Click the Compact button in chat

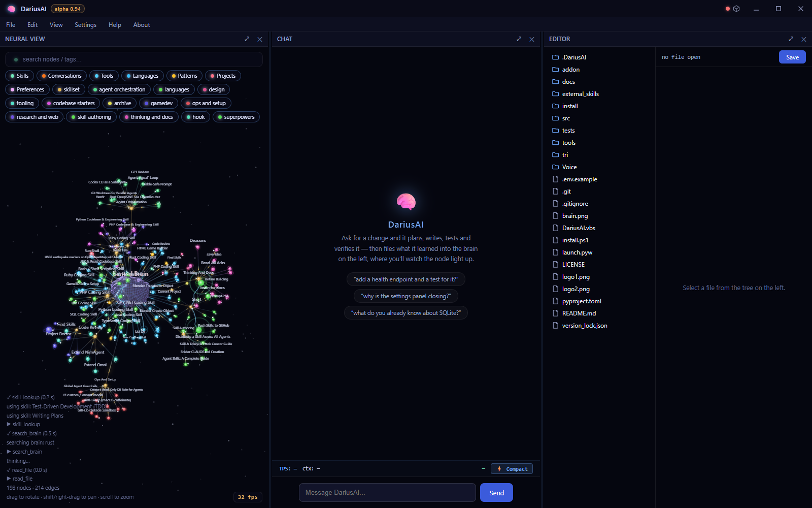tap(512, 469)
